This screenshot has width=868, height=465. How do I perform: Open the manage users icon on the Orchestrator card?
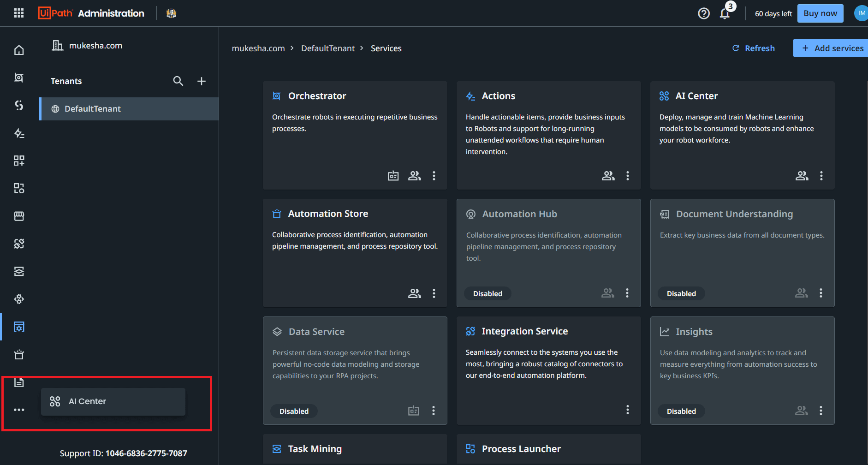414,176
